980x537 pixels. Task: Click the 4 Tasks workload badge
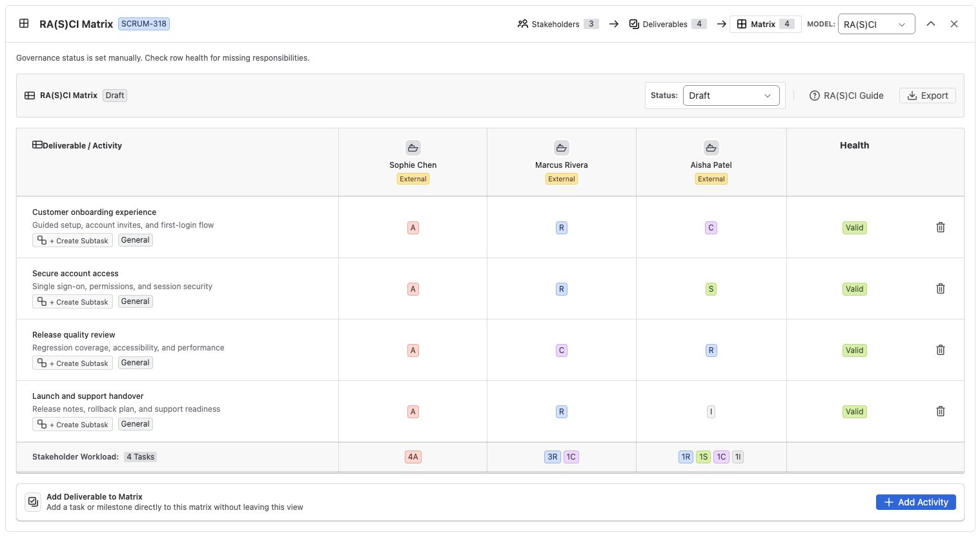[x=141, y=457]
